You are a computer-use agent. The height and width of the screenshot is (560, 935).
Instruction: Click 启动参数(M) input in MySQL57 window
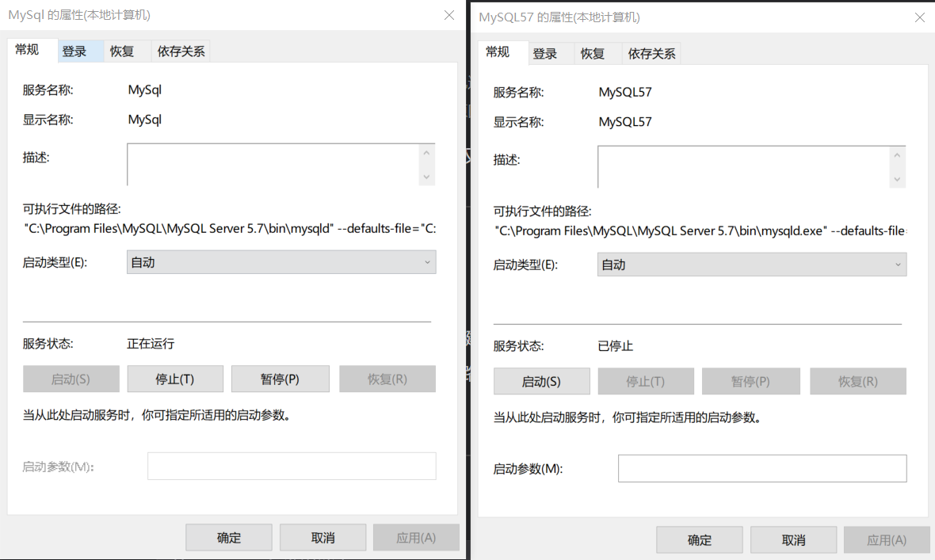pos(762,468)
